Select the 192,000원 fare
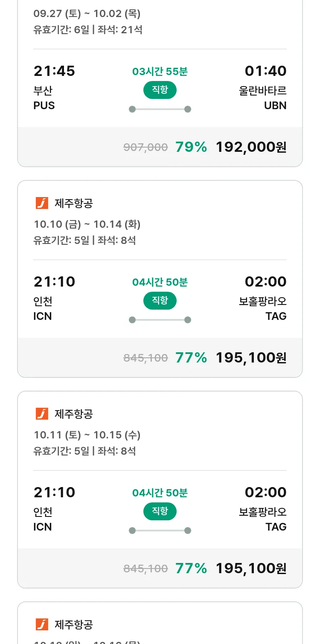 (251, 147)
